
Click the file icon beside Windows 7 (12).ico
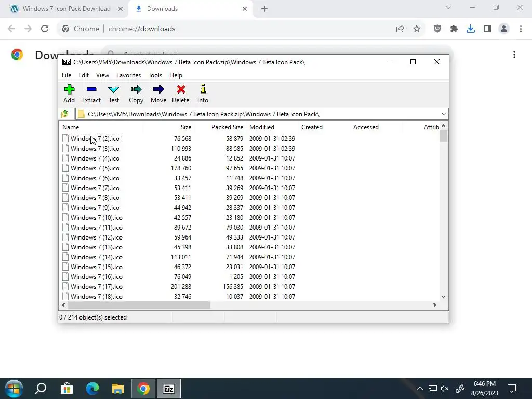65,237
